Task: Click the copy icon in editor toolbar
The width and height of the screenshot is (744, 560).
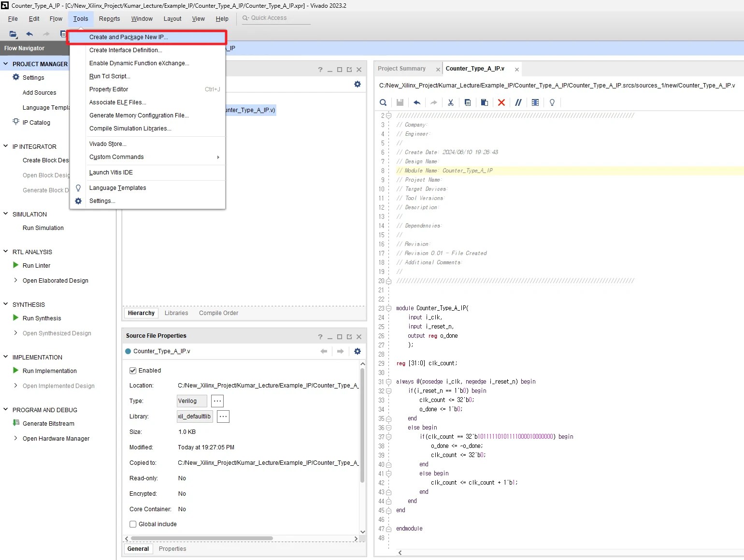Action: [x=468, y=102]
